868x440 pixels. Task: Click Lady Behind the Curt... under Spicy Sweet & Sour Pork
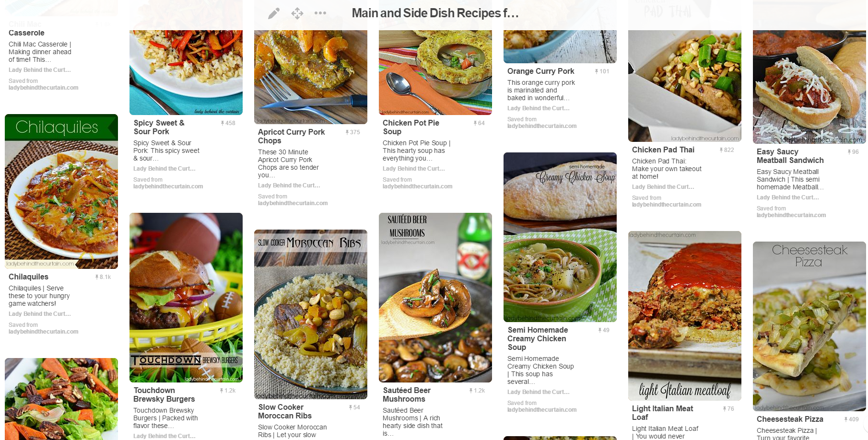[x=164, y=169]
